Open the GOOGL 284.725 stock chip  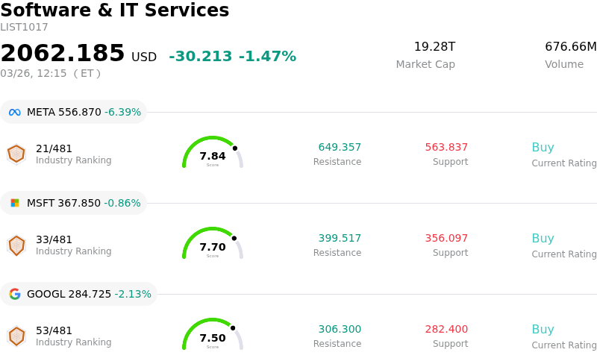coord(79,294)
